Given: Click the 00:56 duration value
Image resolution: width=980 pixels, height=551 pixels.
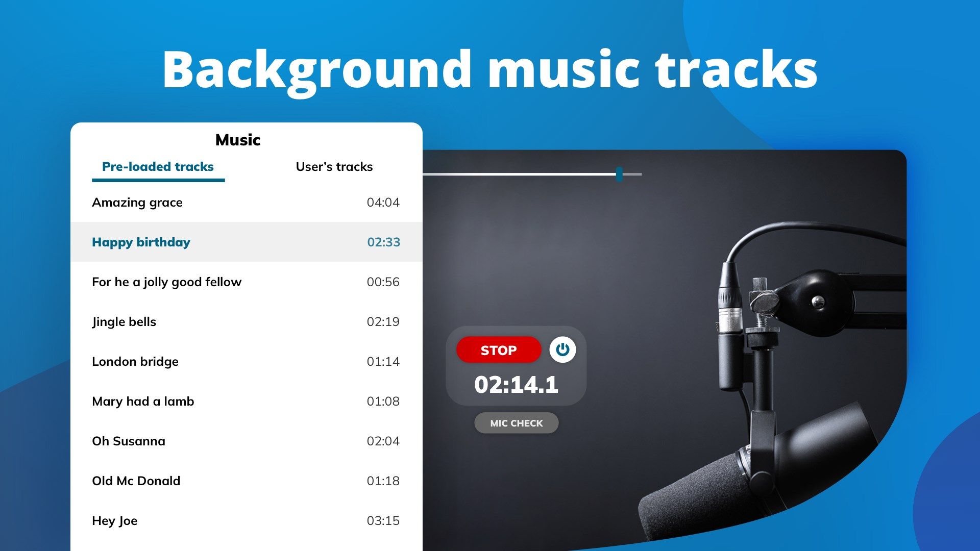Looking at the screenshot, I should click(x=383, y=282).
